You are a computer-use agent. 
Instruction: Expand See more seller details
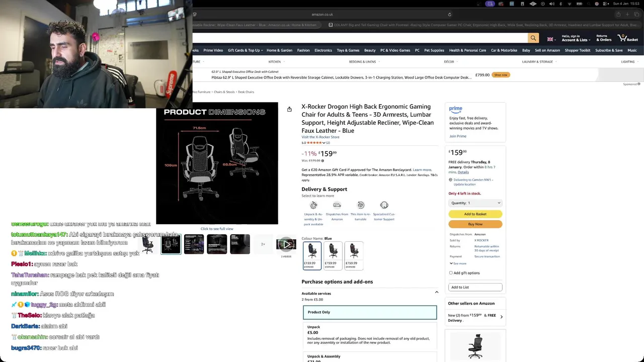coord(458,263)
